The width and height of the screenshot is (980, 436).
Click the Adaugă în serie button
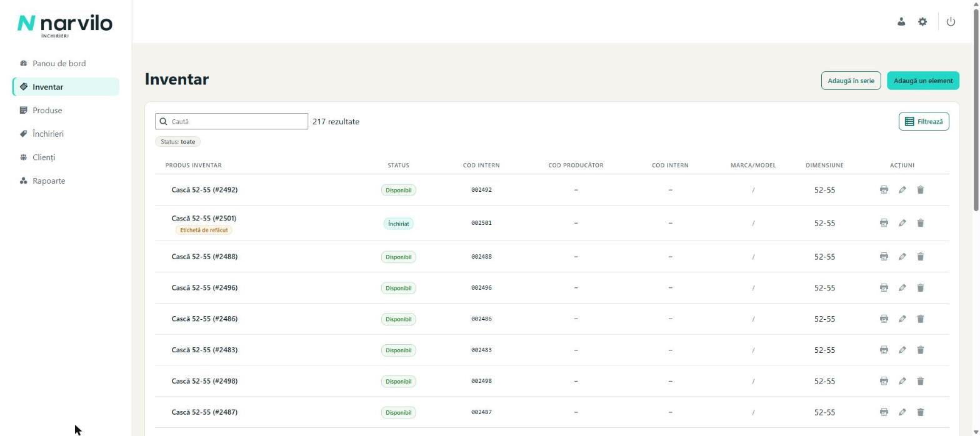(851, 81)
